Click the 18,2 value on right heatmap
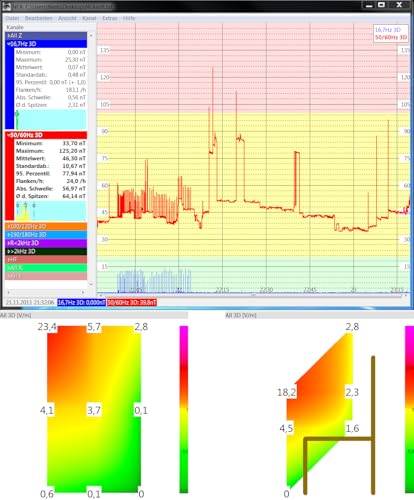414x500 pixels. point(286,392)
